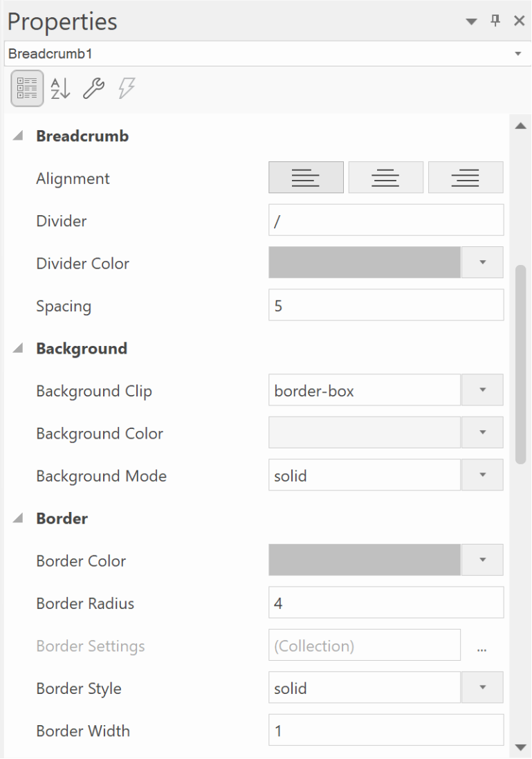532x759 pixels.
Task: Show events via the lightning bolt icon
Action: tap(127, 88)
